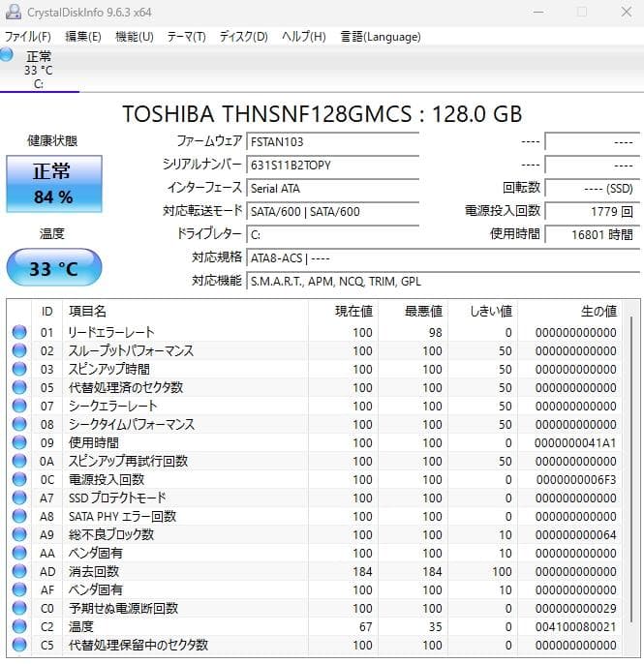Viewport: 644px width, 664px height.
Task: Open the 機能(U) menu
Action: 135,37
